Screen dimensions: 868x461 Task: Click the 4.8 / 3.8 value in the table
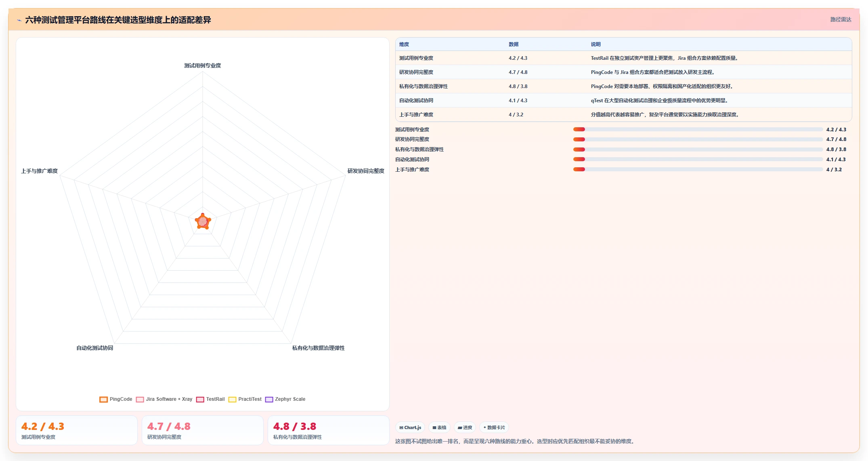point(518,86)
